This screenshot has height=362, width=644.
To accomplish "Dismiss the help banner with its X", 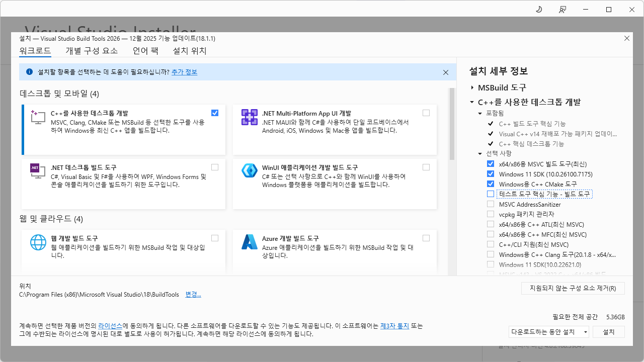I will [446, 72].
